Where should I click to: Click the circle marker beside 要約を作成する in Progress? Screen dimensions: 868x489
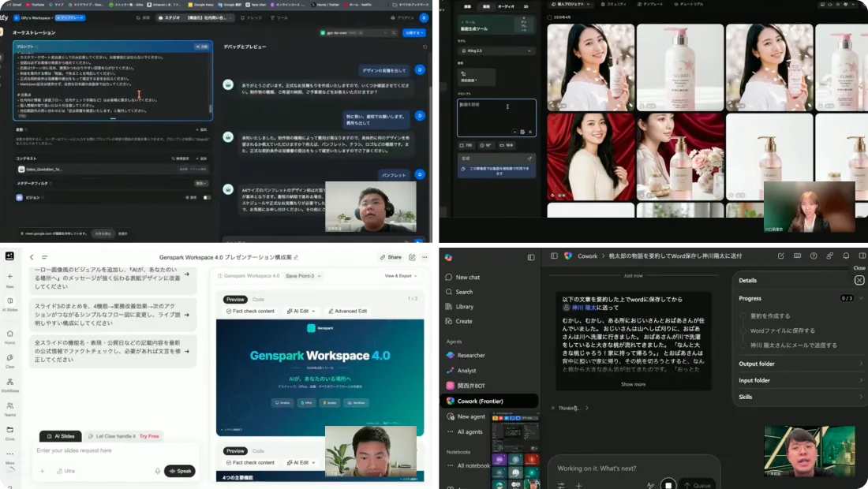(x=743, y=315)
